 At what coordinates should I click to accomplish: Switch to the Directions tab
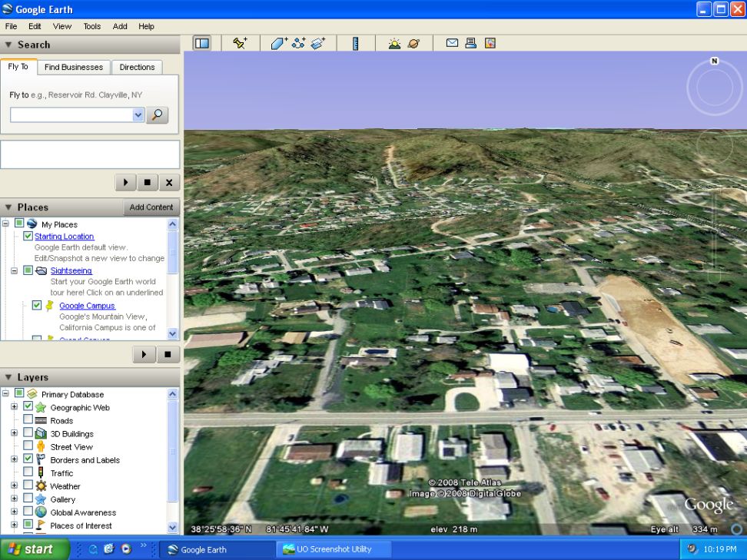[x=138, y=67]
